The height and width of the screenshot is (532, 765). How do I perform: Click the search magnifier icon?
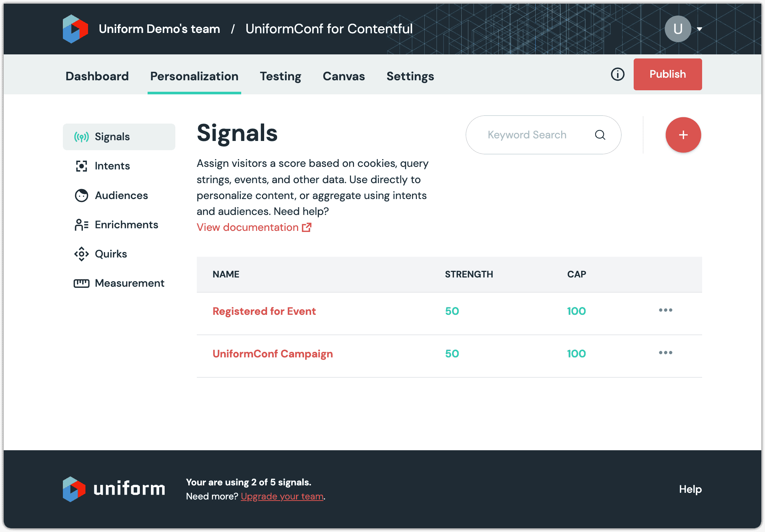click(600, 135)
